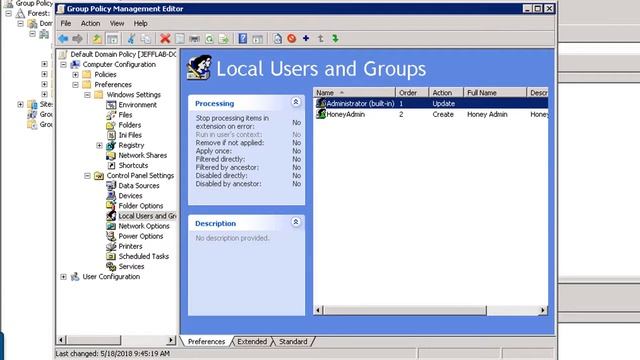
Task: Select the Folders tree item
Action: click(x=129, y=125)
